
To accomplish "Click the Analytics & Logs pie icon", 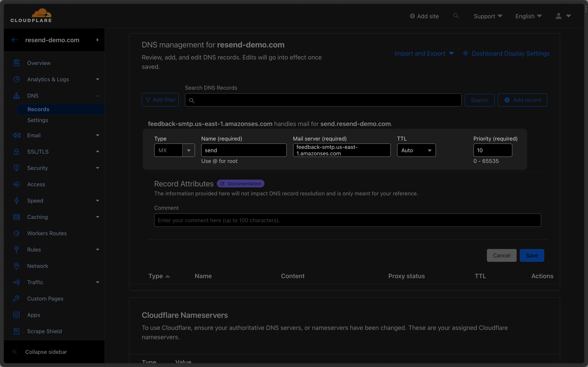I will (x=17, y=79).
